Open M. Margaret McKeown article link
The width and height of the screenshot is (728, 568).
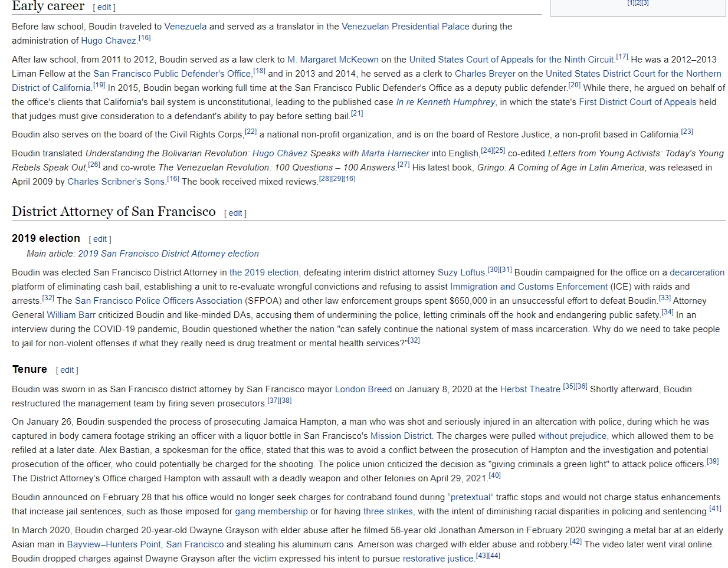pos(333,60)
